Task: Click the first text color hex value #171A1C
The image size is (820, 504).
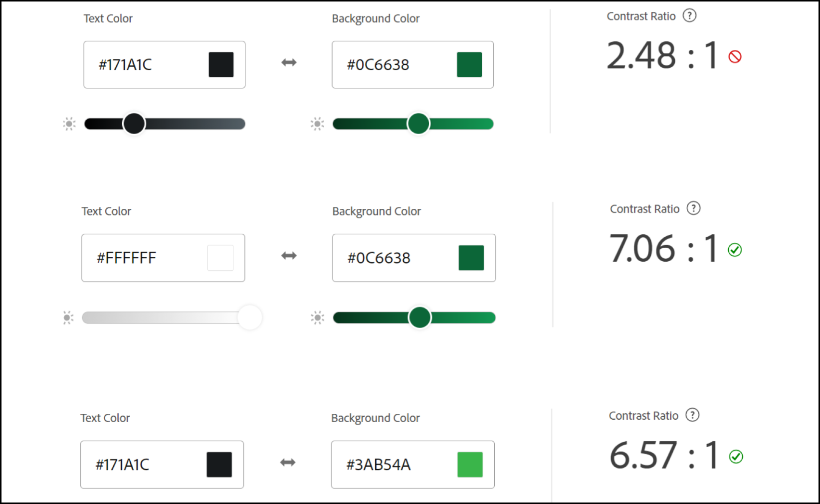Action: tap(125, 65)
